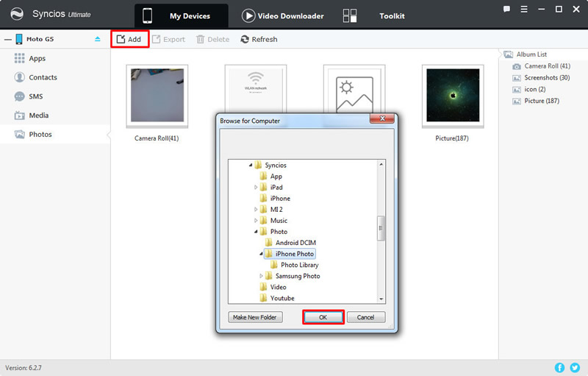Open the Facebook icon link
The image size is (588, 376).
pos(559,367)
